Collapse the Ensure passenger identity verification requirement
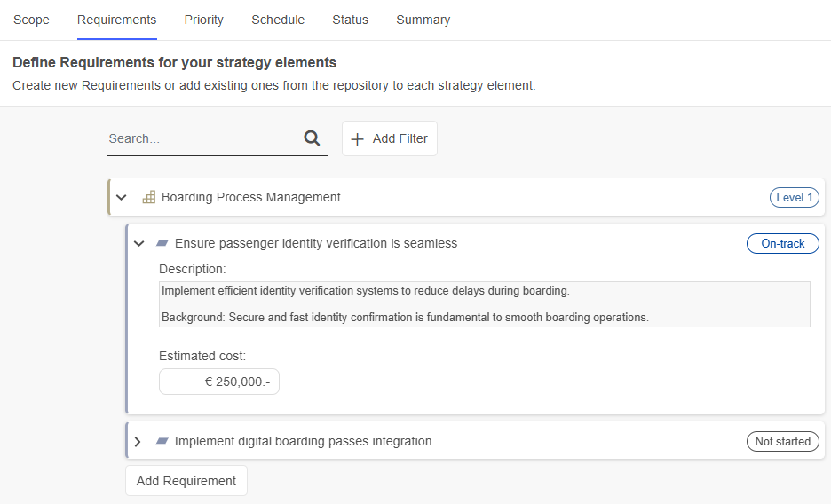831x504 pixels. (138, 243)
